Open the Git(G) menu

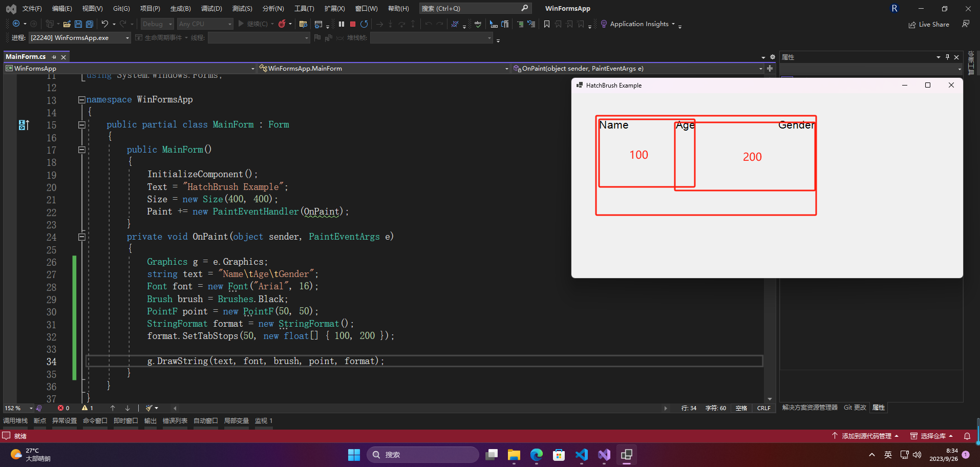coord(121,9)
